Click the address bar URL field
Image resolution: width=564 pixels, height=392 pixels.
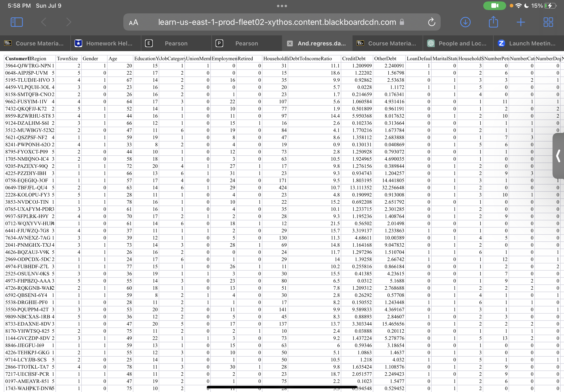click(x=277, y=22)
